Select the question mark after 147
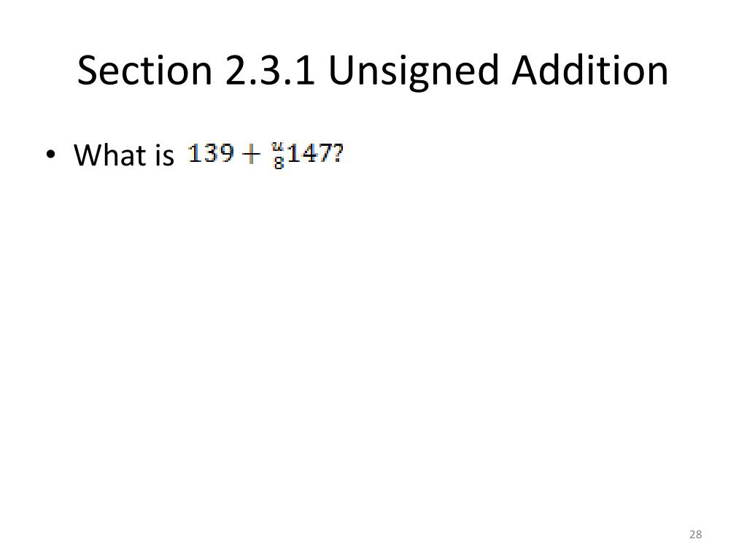747x560 pixels. (338, 153)
